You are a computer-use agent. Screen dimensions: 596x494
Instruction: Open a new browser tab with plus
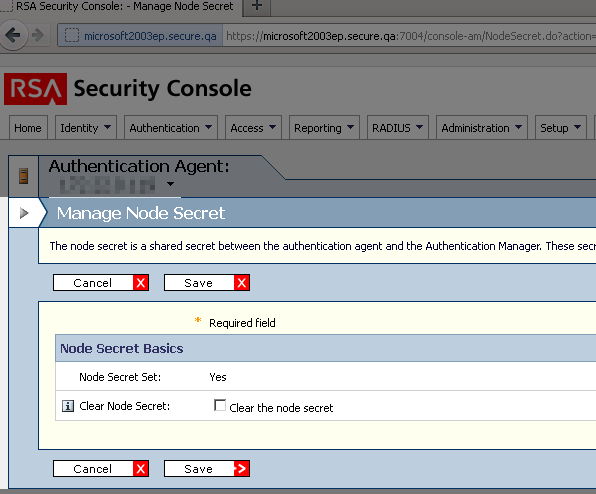click(x=257, y=6)
